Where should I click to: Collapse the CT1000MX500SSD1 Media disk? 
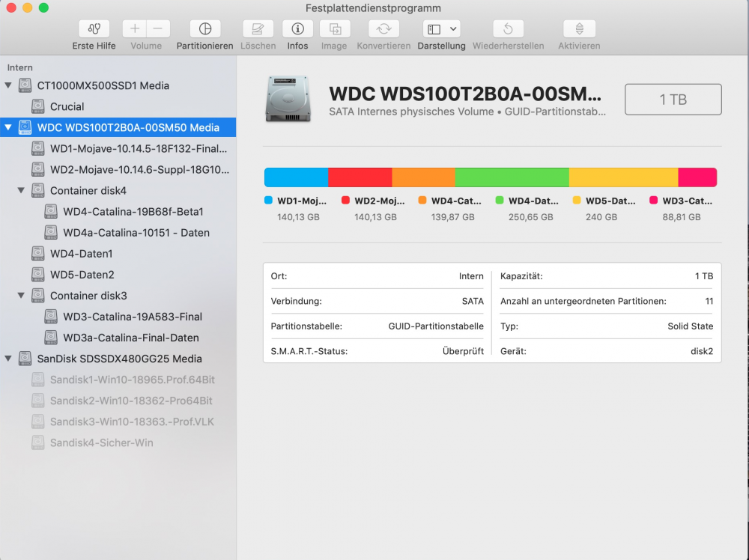8,85
